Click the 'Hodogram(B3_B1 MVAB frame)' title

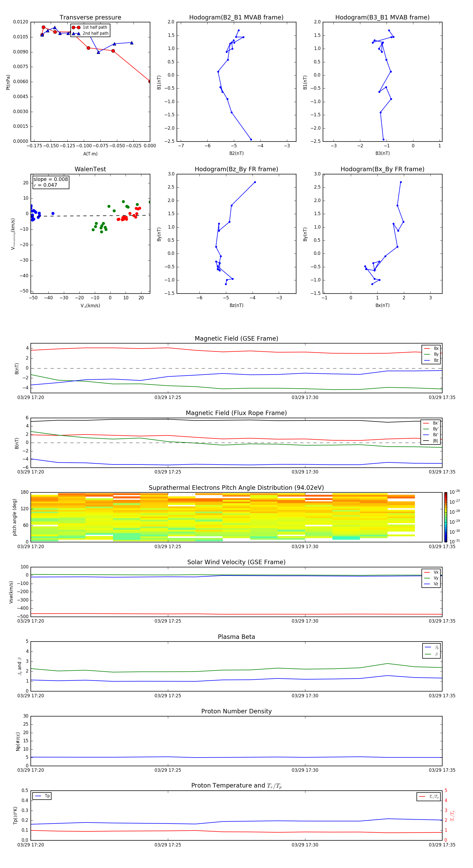[x=382, y=18]
